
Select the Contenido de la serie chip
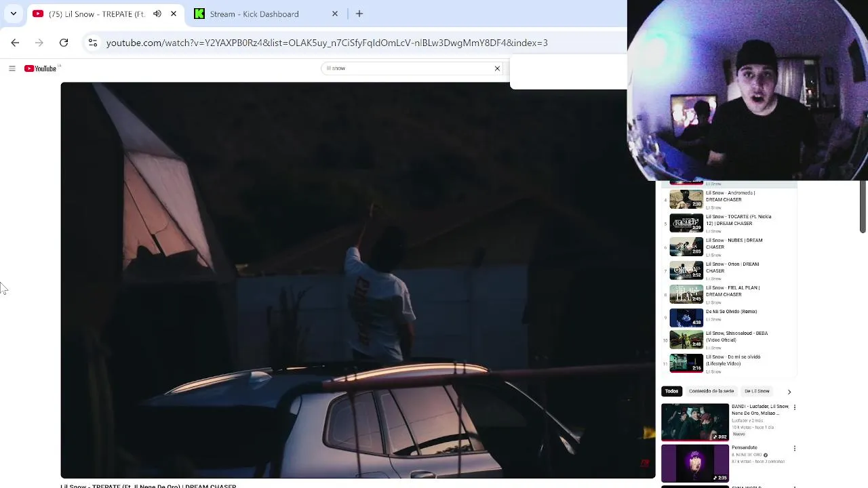coord(711,391)
